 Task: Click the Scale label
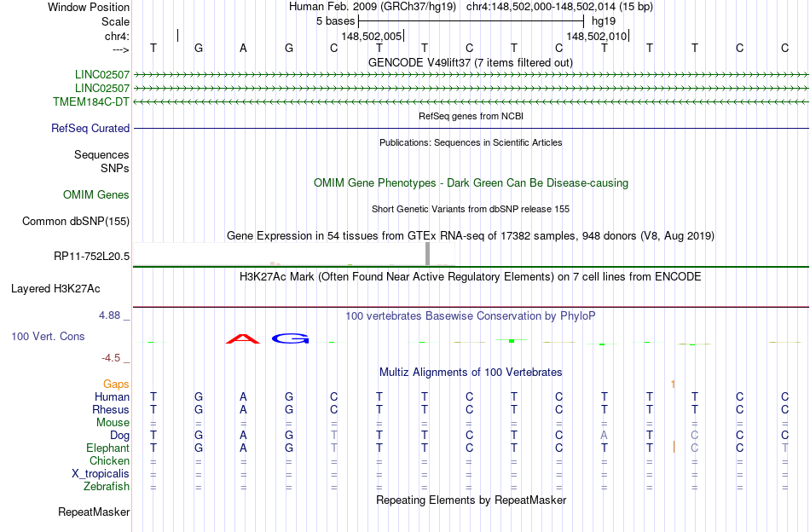tap(115, 21)
